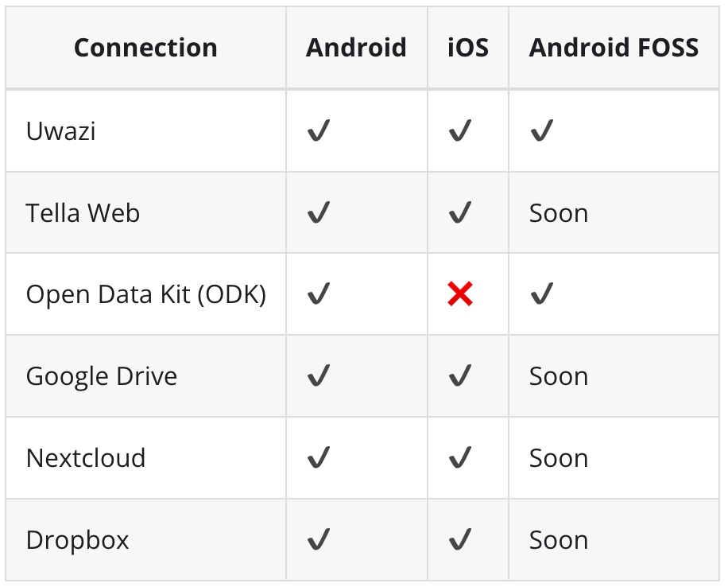Image resolution: width=728 pixels, height=587 pixels.
Task: Select the iOS column header
Action: pos(468,48)
